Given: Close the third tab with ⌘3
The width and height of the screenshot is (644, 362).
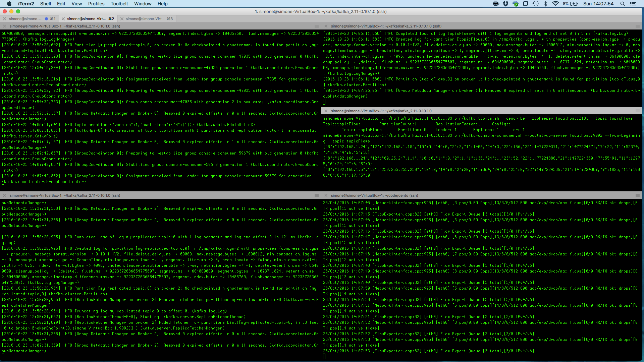Looking at the screenshot, I should click(x=122, y=19).
